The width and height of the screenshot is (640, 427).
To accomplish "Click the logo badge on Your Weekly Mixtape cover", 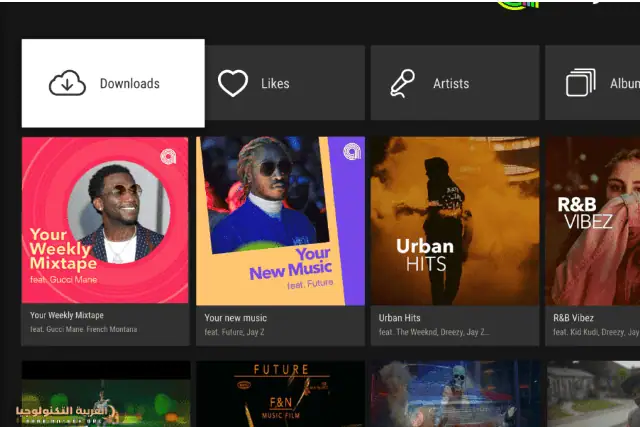I will 168,156.
